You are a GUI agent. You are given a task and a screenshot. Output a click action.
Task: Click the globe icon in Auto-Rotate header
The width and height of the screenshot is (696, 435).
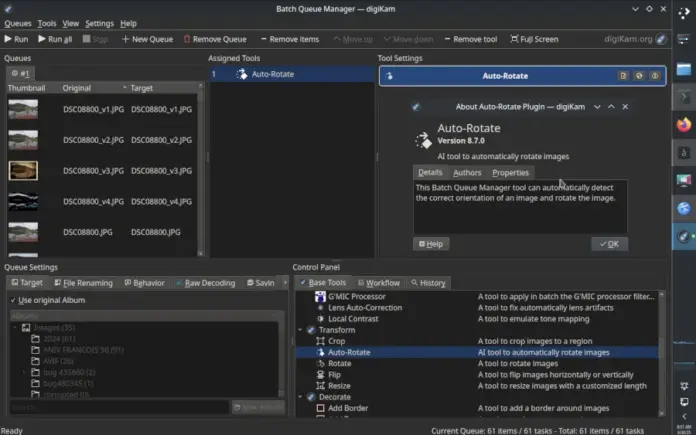tap(639, 76)
